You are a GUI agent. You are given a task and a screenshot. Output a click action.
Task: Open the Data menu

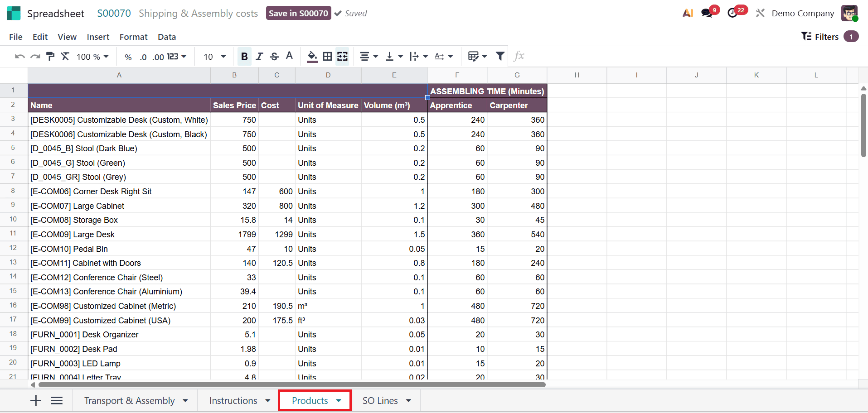(166, 37)
